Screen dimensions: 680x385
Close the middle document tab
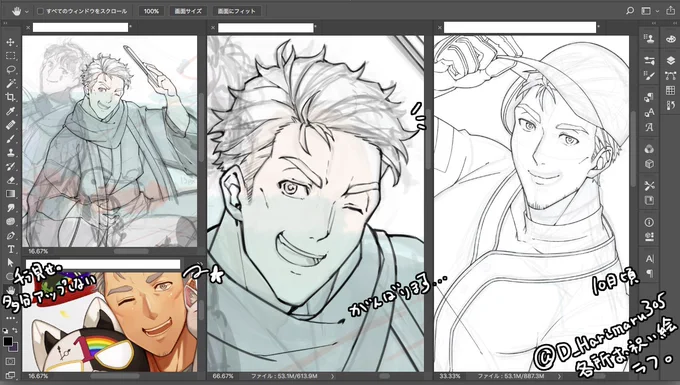(x=213, y=28)
